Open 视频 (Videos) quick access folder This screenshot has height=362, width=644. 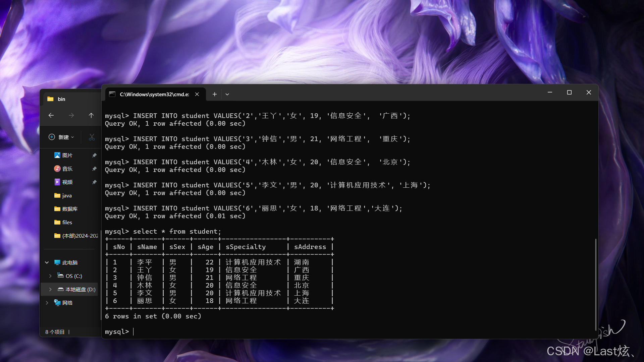coord(67,182)
